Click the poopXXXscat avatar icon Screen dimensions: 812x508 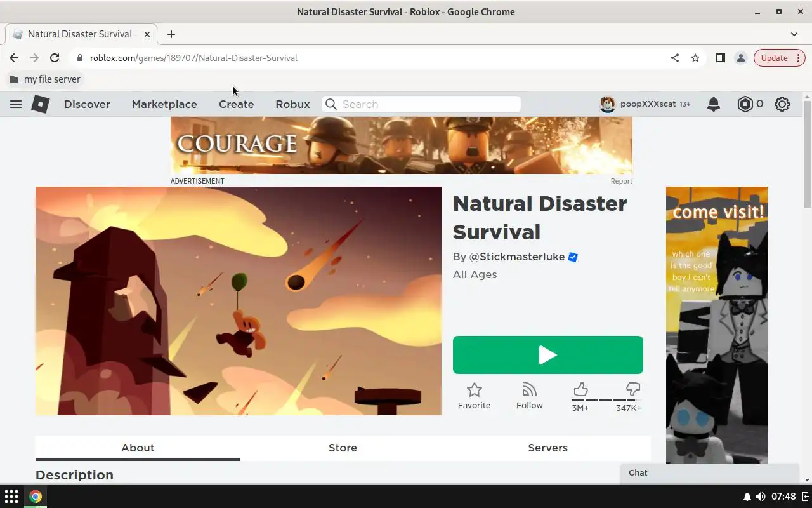pos(608,104)
